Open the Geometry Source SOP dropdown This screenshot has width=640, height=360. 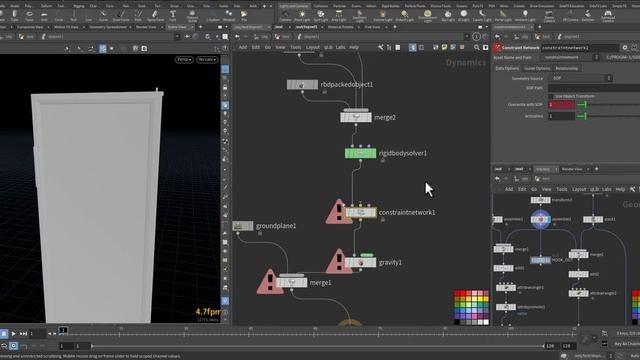click(x=581, y=78)
